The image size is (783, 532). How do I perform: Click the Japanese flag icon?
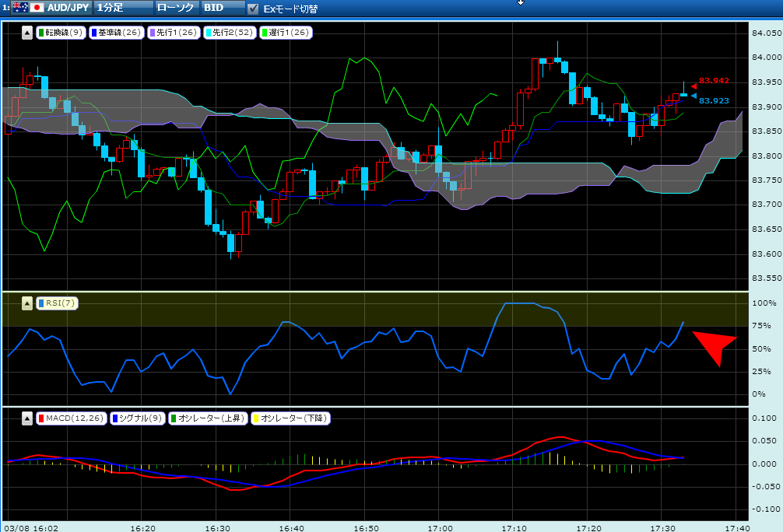click(x=37, y=8)
